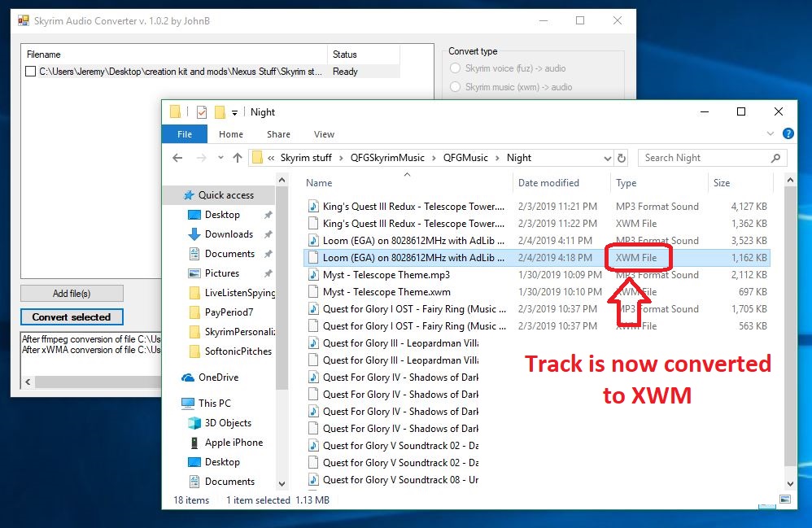Click the Downloads folder in Quick access
The image size is (812, 528).
229,234
